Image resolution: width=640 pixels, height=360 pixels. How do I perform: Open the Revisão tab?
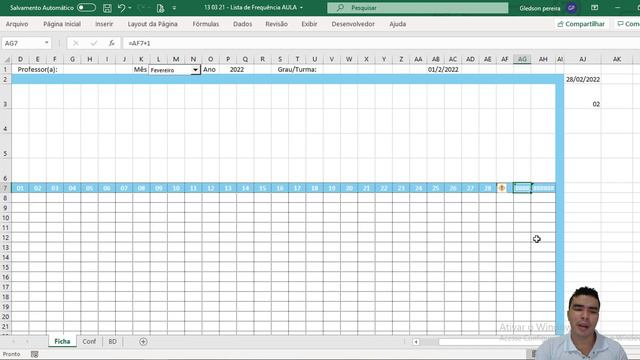click(x=276, y=24)
